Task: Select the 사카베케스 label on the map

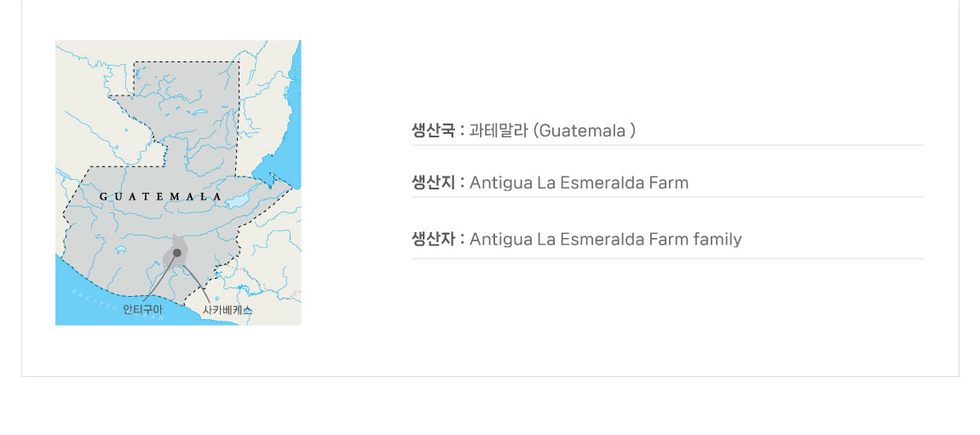Action: click(x=228, y=310)
